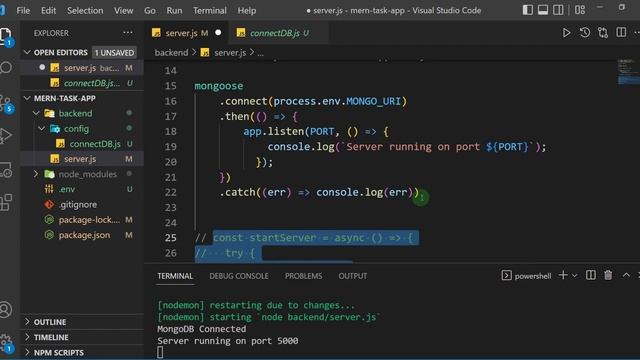Click the terminal input cursor
Screen dimensions: 640x360
point(160,352)
